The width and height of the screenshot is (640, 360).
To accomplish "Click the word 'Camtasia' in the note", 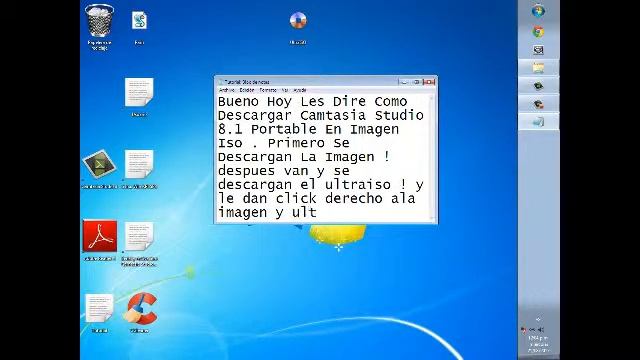I will (333, 116).
